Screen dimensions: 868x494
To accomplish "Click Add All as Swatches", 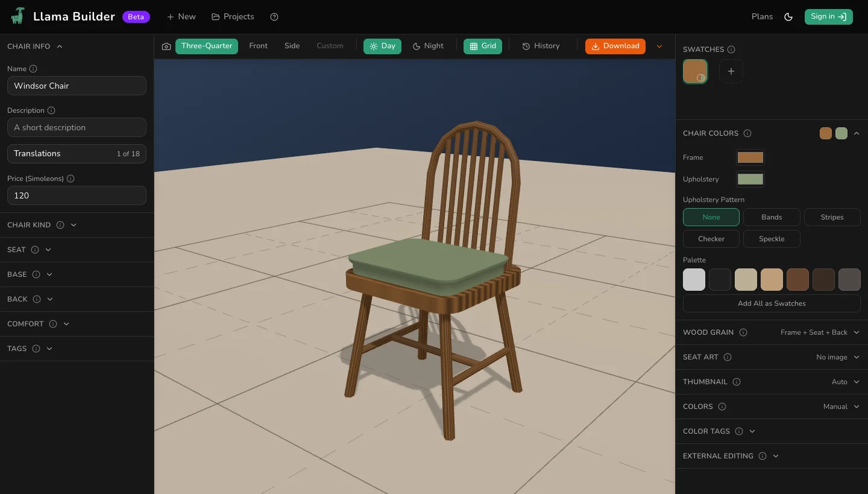I will pos(772,303).
